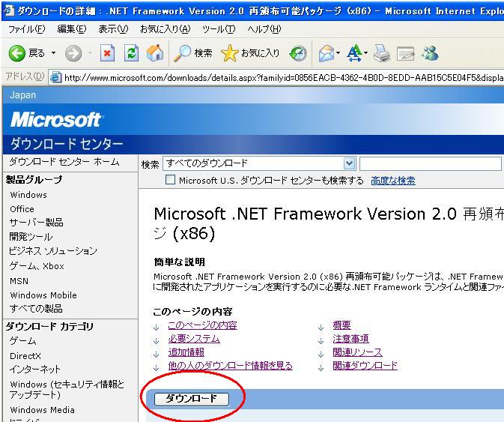The width and height of the screenshot is (504, 422).
Task: Select Windows Mobile in sidebar
Action: tap(43, 295)
